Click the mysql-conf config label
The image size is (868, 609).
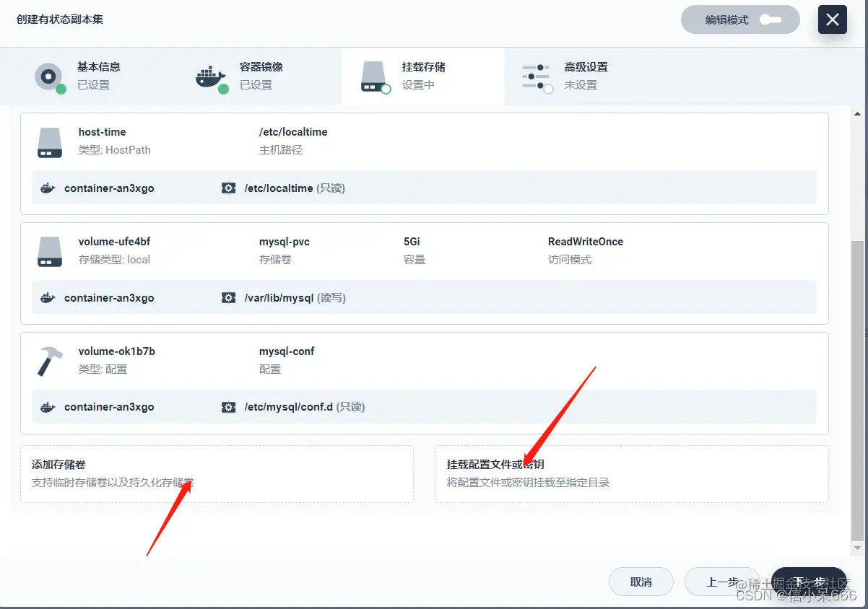[287, 351]
